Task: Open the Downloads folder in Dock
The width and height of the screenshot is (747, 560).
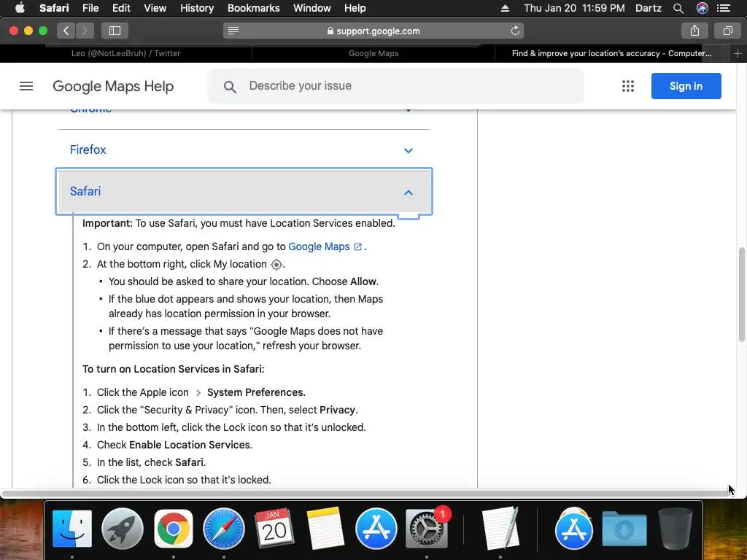Action: coord(624,529)
